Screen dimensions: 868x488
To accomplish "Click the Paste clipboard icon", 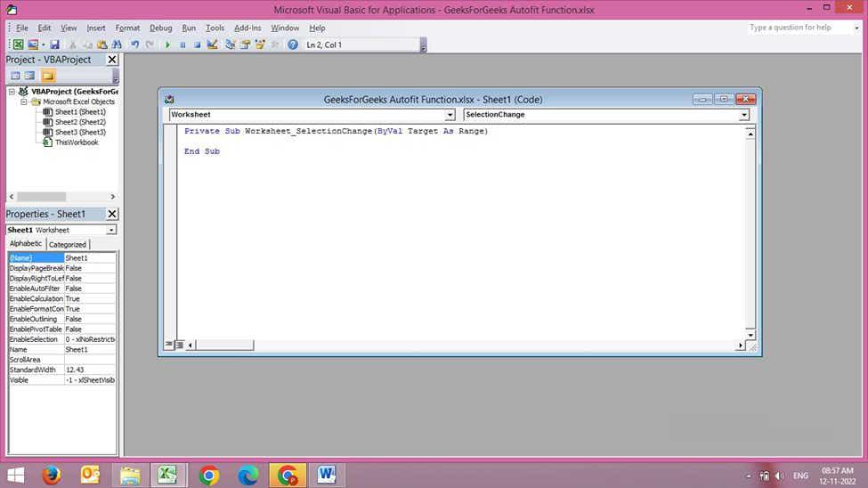I will [x=101, y=45].
